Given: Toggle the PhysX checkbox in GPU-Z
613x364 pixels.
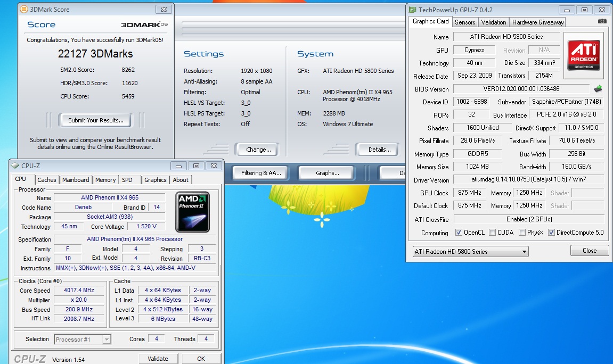Looking at the screenshot, I should coord(522,233).
